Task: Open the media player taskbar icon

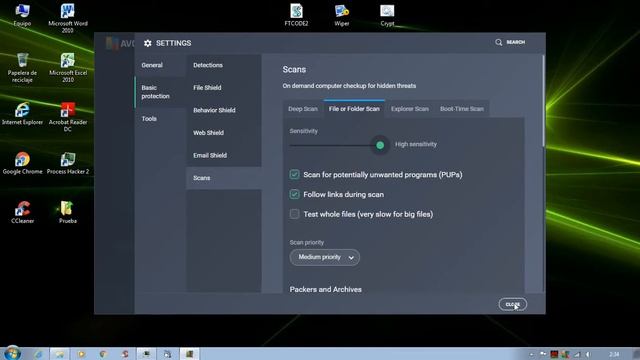Action: click(81, 354)
